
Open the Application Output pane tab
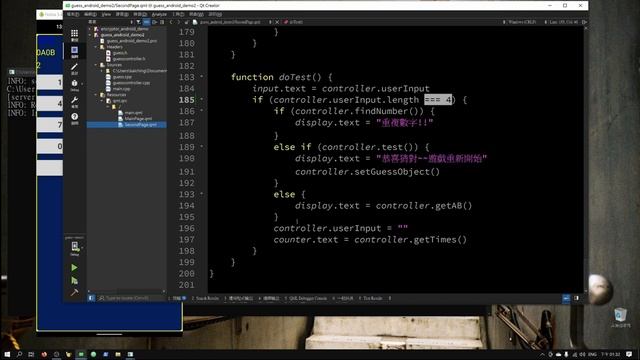pos(239,298)
